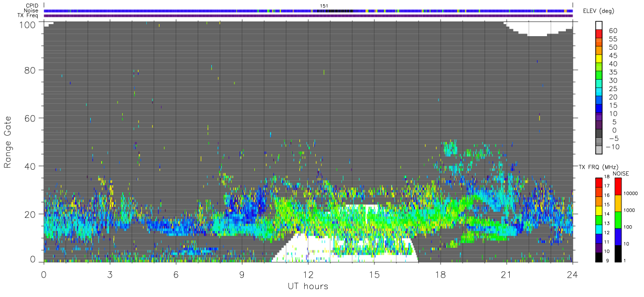Select the green NOISE swatch between 100 and 1000
The height and width of the screenshot is (297, 644).
point(618,220)
